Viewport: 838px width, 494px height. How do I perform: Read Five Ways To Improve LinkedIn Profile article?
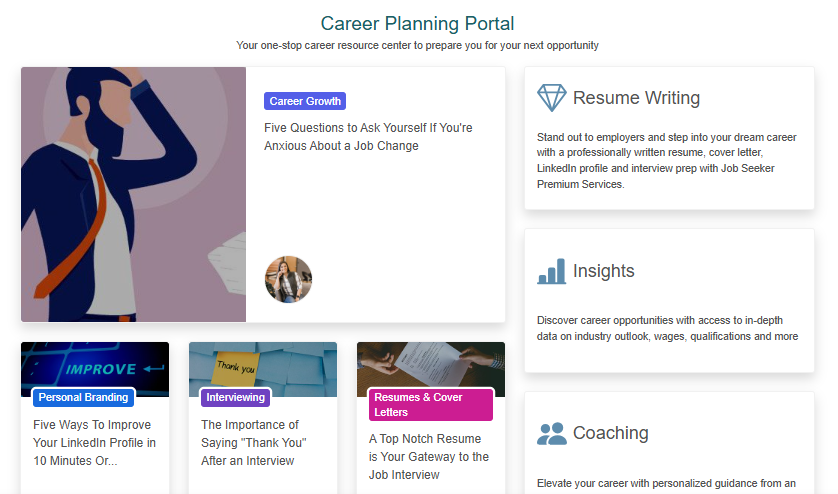click(94, 443)
